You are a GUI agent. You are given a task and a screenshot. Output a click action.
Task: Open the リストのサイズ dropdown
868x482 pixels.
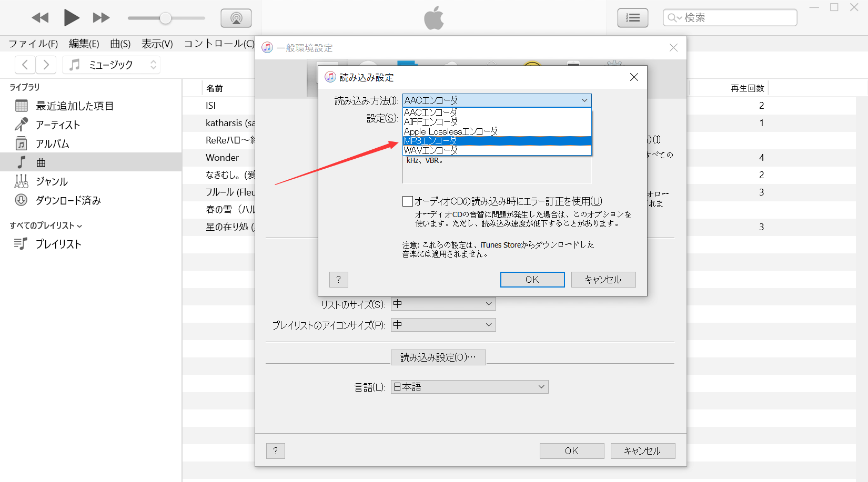click(x=443, y=304)
